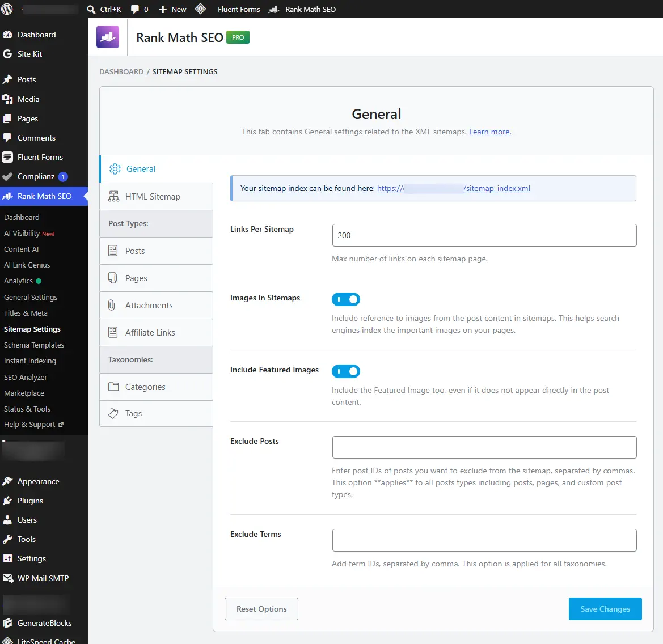Click the Comments bubble icon in sidebar

pyautogui.click(x=7, y=138)
